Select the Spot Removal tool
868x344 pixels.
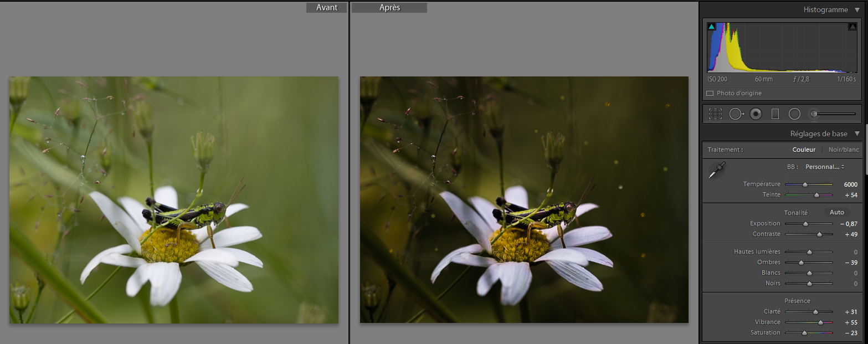(x=736, y=114)
